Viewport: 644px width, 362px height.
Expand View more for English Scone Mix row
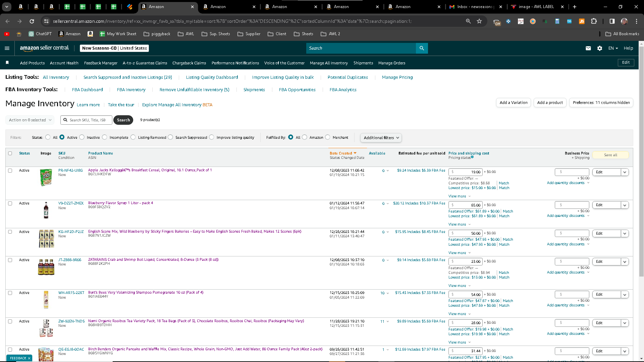[x=459, y=253]
